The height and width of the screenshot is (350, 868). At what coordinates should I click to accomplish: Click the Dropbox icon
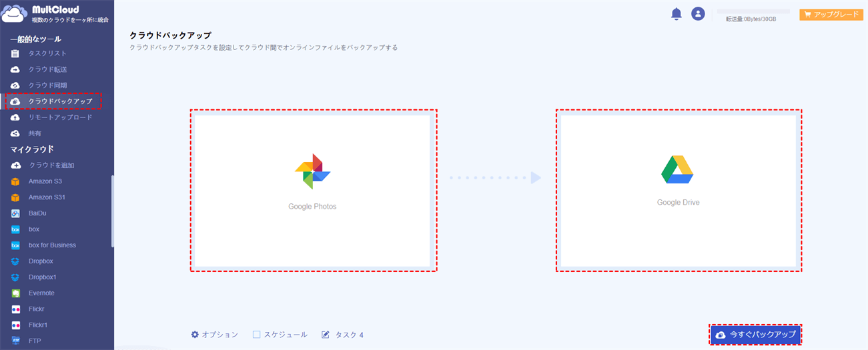15,261
